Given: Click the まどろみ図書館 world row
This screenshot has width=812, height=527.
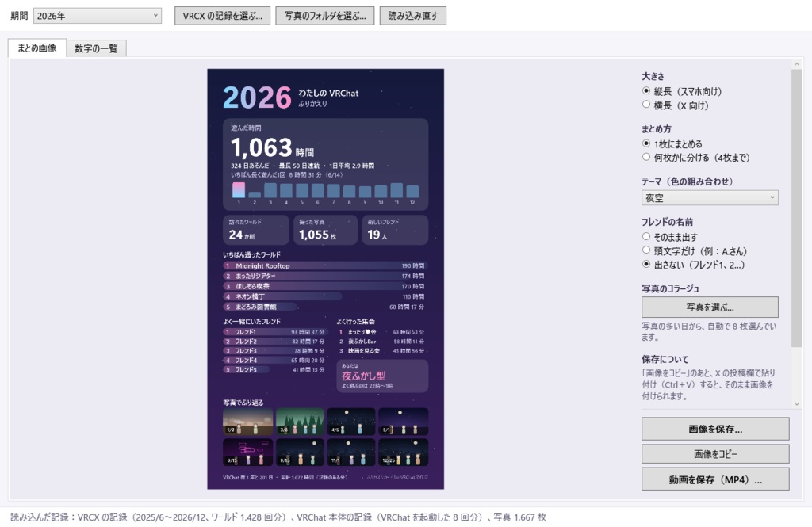Looking at the screenshot, I should click(x=325, y=307).
